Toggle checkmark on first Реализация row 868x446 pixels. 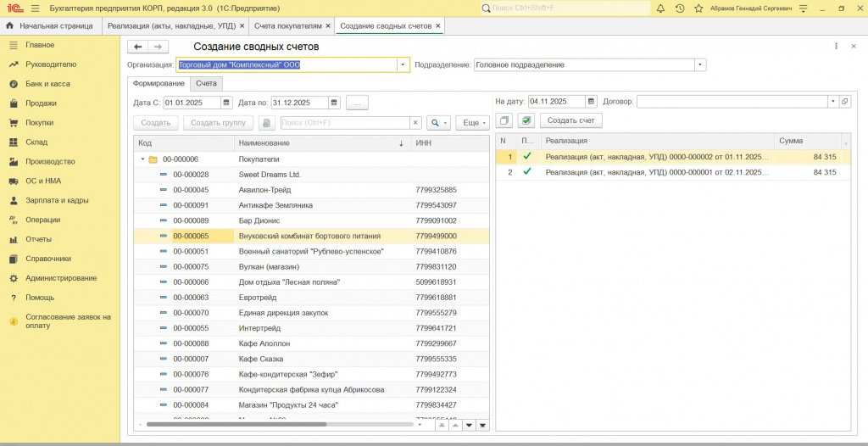527,157
